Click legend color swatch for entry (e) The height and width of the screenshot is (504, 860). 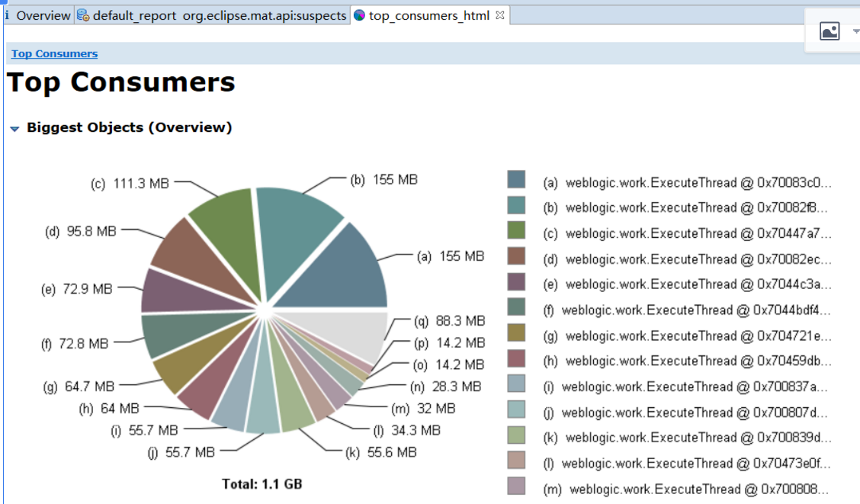tap(516, 282)
